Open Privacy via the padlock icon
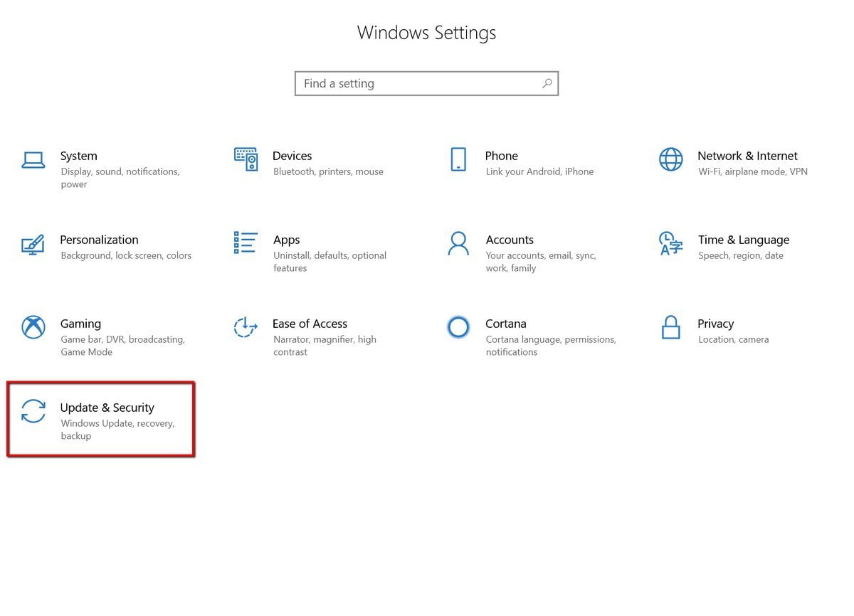The image size is (854, 616). (x=670, y=327)
